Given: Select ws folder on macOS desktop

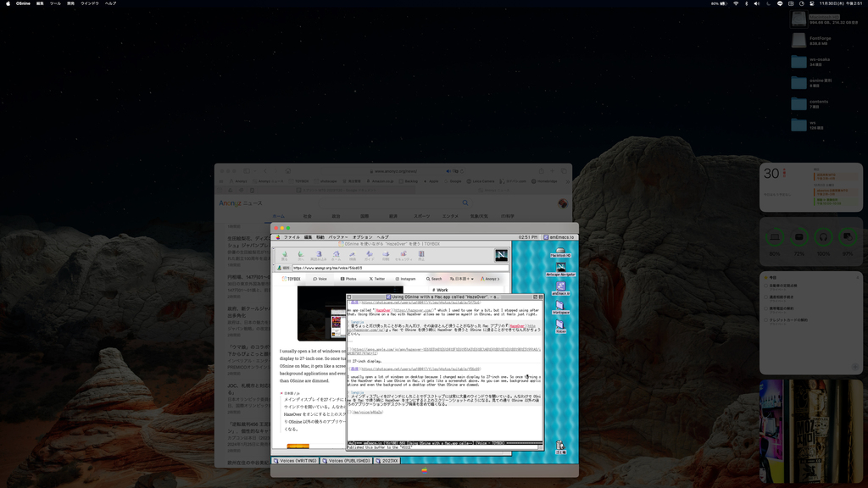Looking at the screenshot, I should pyautogui.click(x=798, y=125).
